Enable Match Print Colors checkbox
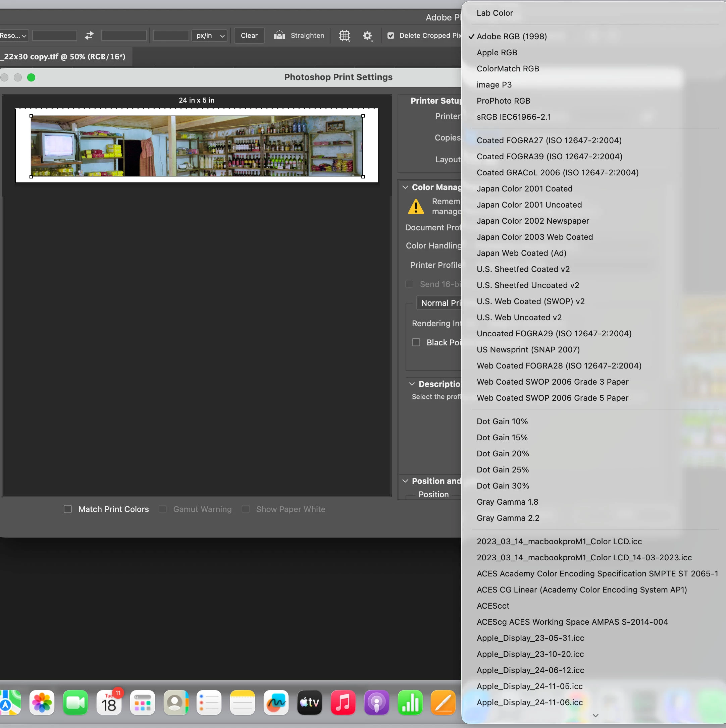Screen dimensions: 726x728 pyautogui.click(x=68, y=509)
